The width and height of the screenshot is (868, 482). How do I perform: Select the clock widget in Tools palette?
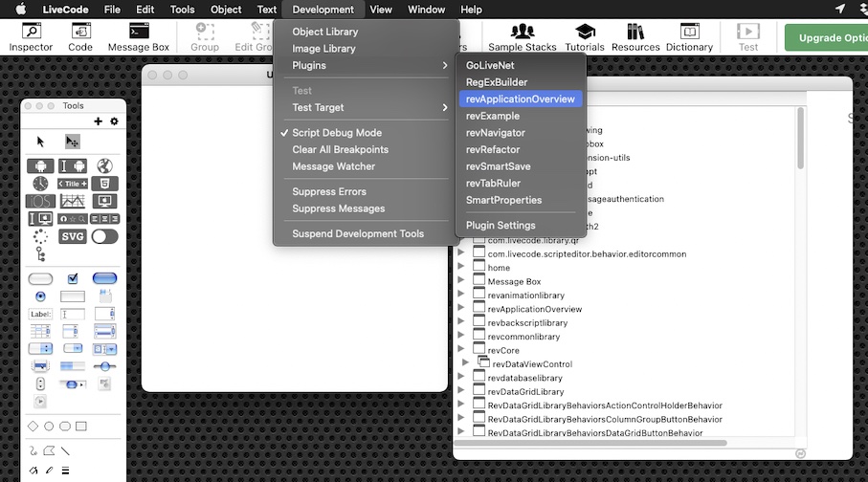[x=40, y=184]
